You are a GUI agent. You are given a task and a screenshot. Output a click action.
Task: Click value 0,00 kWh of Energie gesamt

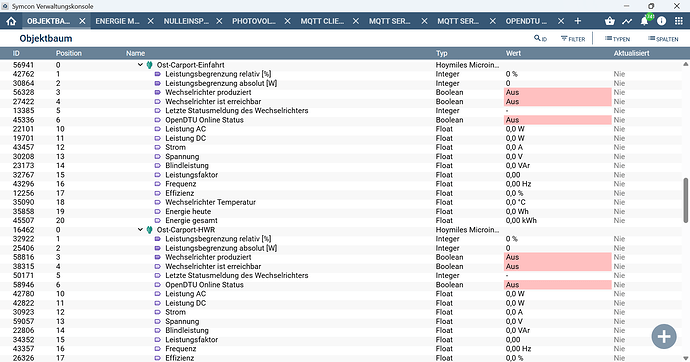(x=521, y=220)
